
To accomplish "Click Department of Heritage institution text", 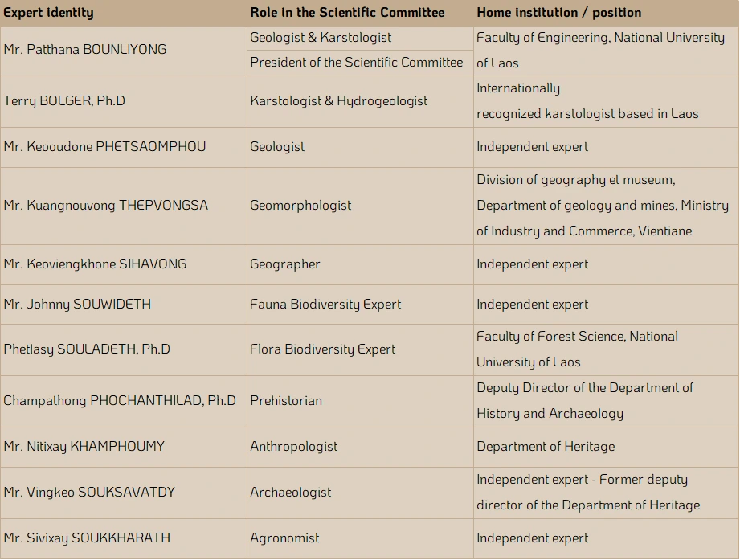I will click(x=546, y=446).
